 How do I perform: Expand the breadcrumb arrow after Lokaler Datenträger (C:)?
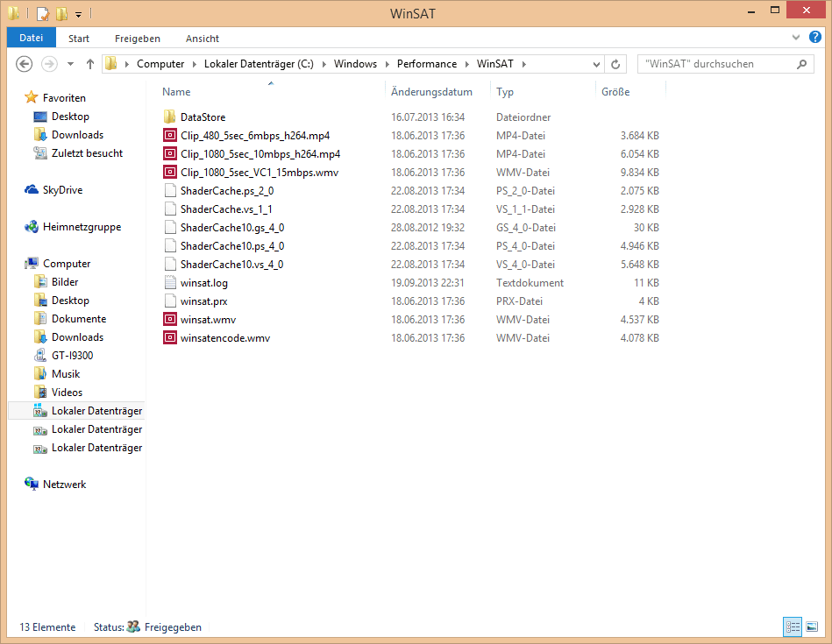[x=324, y=64]
